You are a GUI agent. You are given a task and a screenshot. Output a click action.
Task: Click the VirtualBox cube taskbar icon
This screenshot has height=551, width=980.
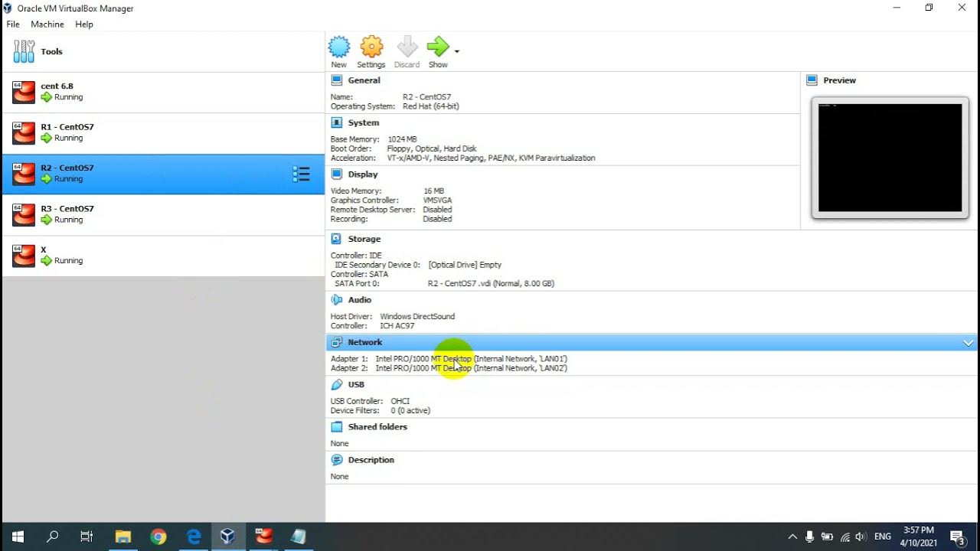227,536
